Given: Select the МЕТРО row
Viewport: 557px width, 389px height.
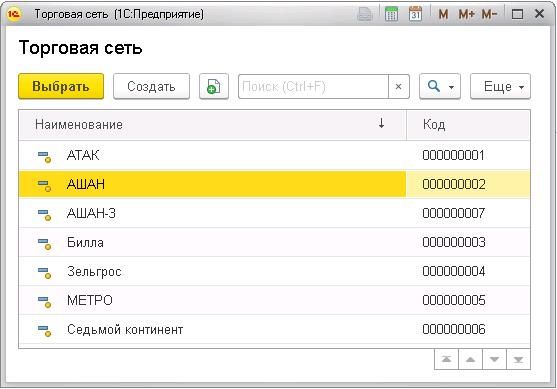Looking at the screenshot, I should pos(274,300).
